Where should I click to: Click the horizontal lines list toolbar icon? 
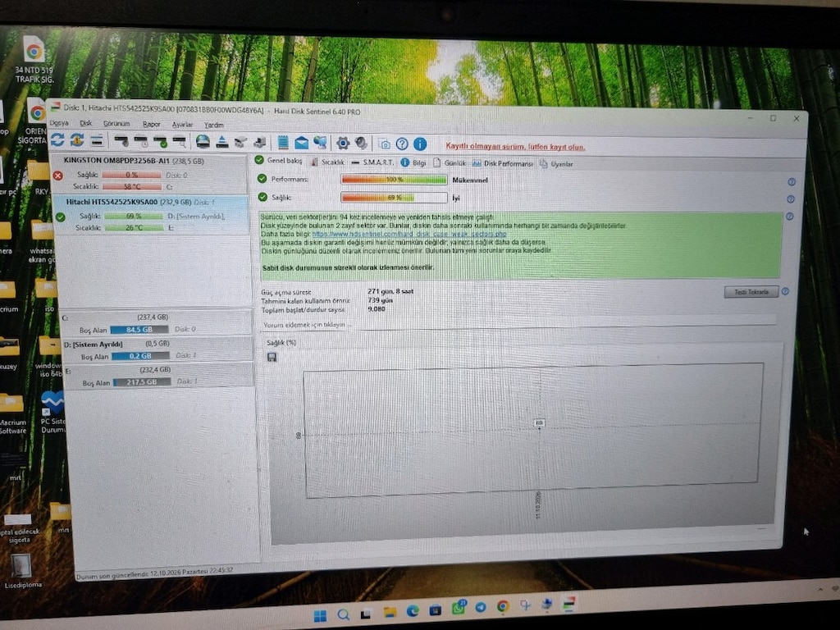97,140
